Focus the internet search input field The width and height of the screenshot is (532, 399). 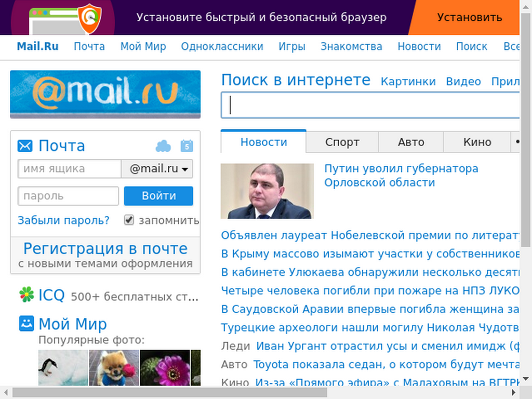tap(370, 105)
